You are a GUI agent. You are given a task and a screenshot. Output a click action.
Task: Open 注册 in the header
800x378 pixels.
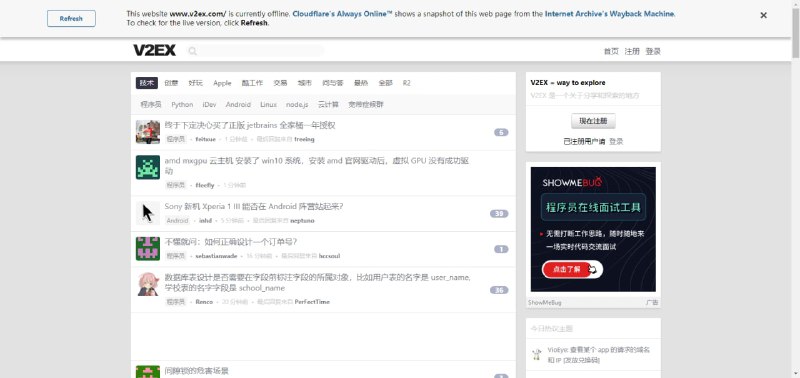pos(632,51)
